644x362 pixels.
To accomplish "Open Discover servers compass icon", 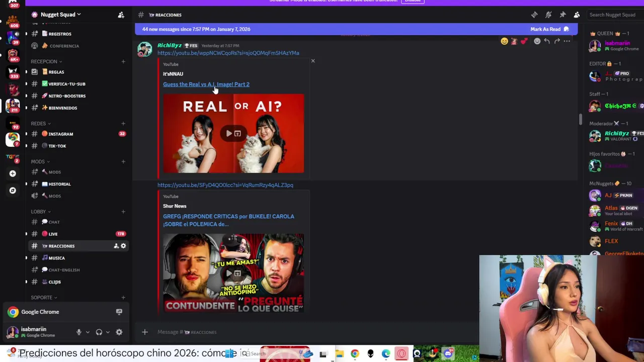I will tap(13, 191).
